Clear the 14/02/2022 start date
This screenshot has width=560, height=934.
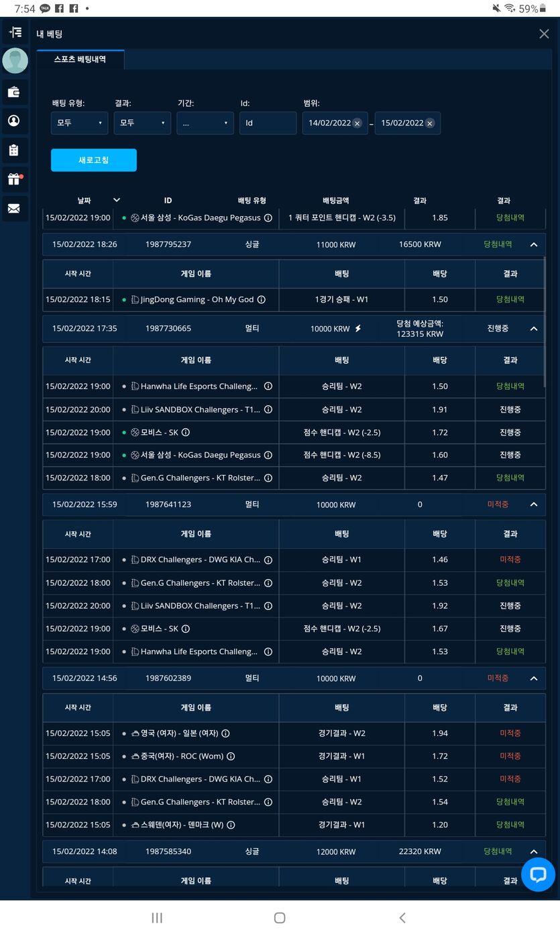point(357,123)
